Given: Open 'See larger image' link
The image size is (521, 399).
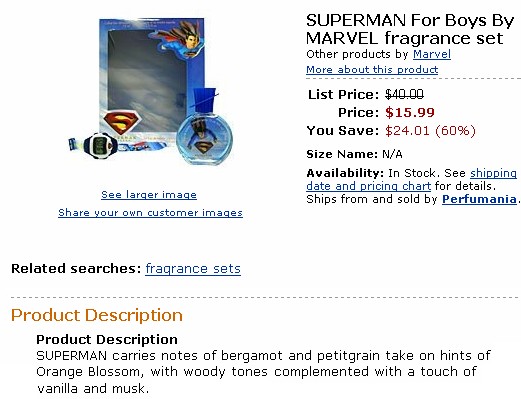Looking at the screenshot, I should pos(149,195).
